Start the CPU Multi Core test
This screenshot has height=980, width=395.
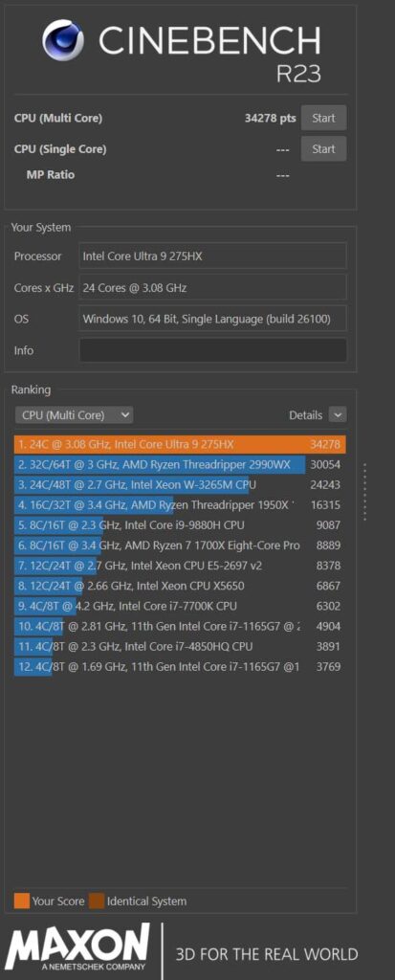(x=324, y=118)
